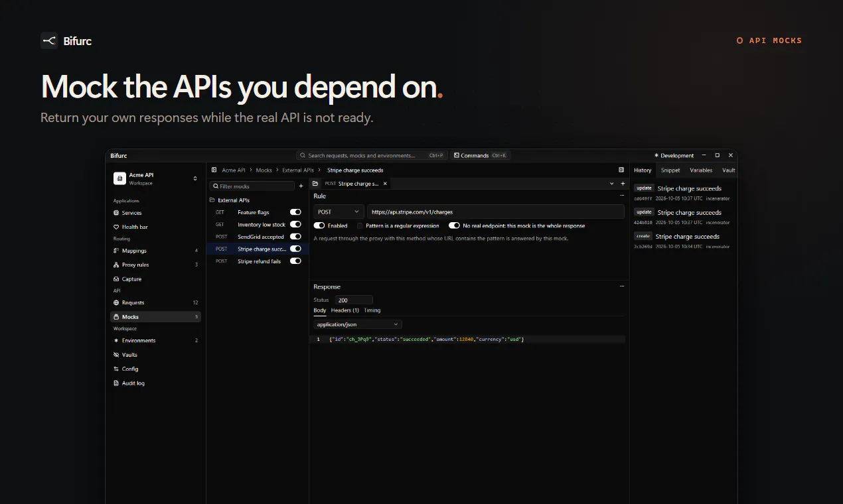Screen dimensions: 843x504
Task: Select the Headers (1) response tab
Action: click(x=345, y=310)
